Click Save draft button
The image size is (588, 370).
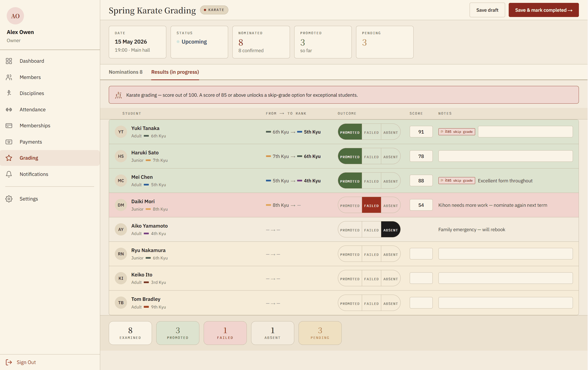click(x=487, y=10)
